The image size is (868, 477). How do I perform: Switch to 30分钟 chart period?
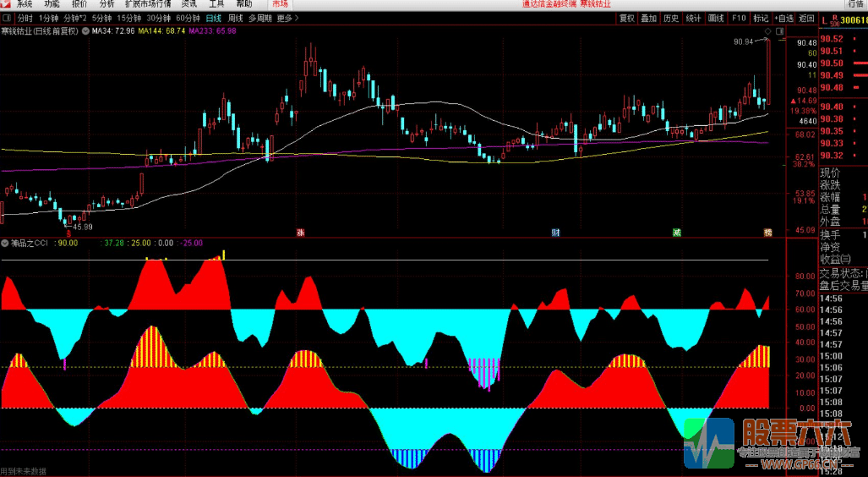[160, 19]
